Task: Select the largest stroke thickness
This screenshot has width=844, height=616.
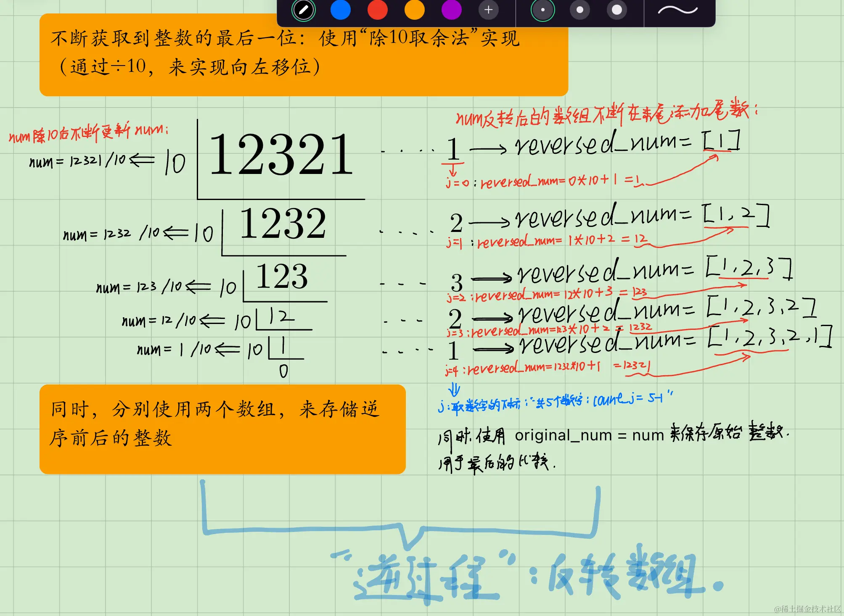Action: (x=616, y=10)
